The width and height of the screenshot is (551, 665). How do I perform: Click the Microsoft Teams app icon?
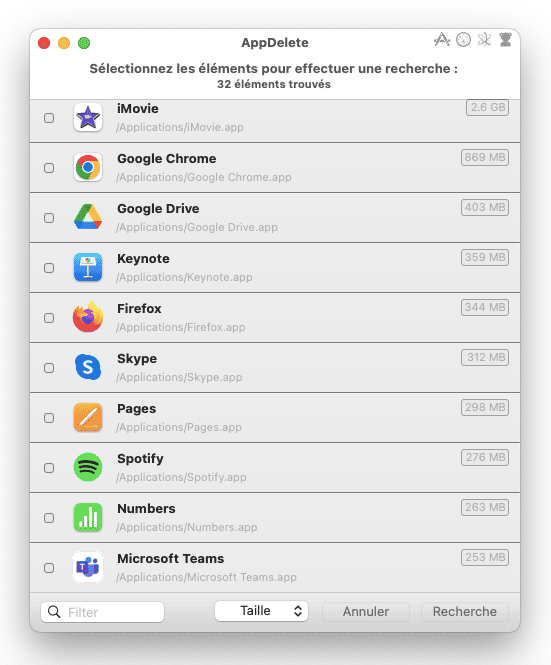click(88, 567)
